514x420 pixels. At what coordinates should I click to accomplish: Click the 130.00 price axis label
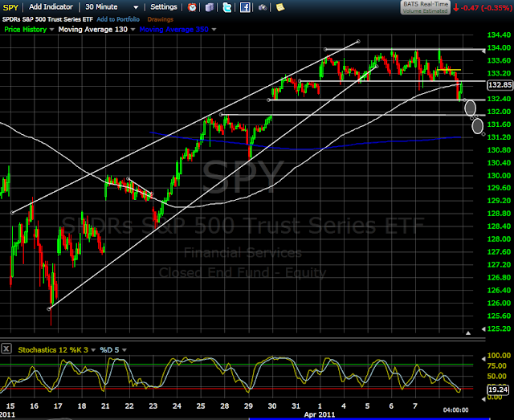point(499,175)
